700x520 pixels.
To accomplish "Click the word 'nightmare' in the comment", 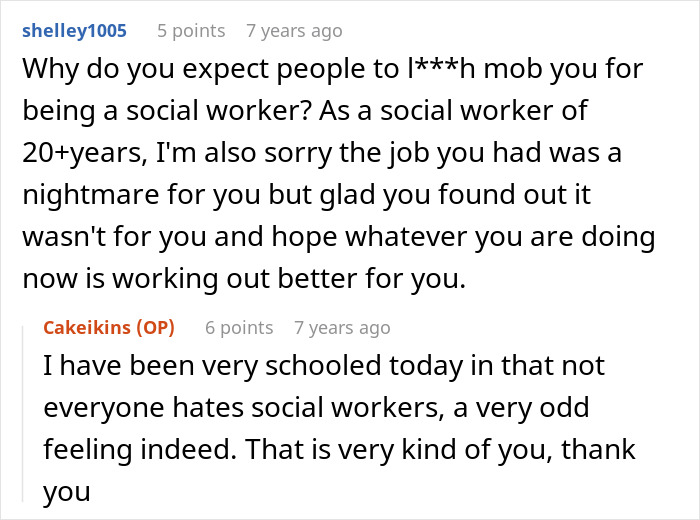I will [x=91, y=195].
